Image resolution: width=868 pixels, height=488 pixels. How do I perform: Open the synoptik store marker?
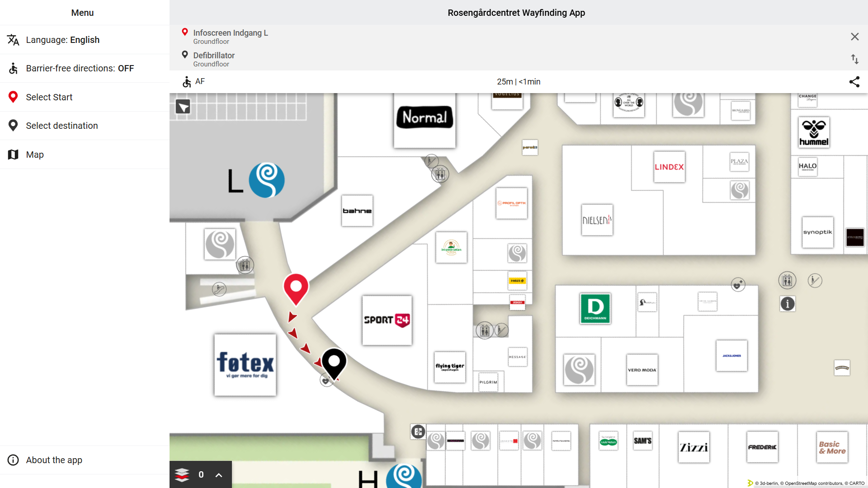pos(818,232)
